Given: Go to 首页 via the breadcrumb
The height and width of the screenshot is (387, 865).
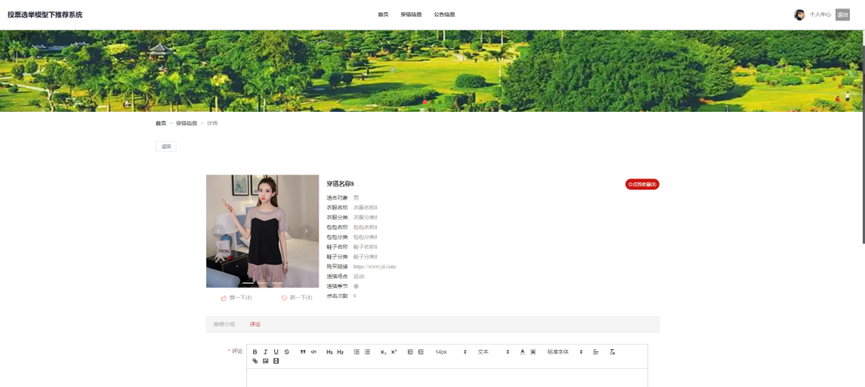Looking at the screenshot, I should click(161, 123).
